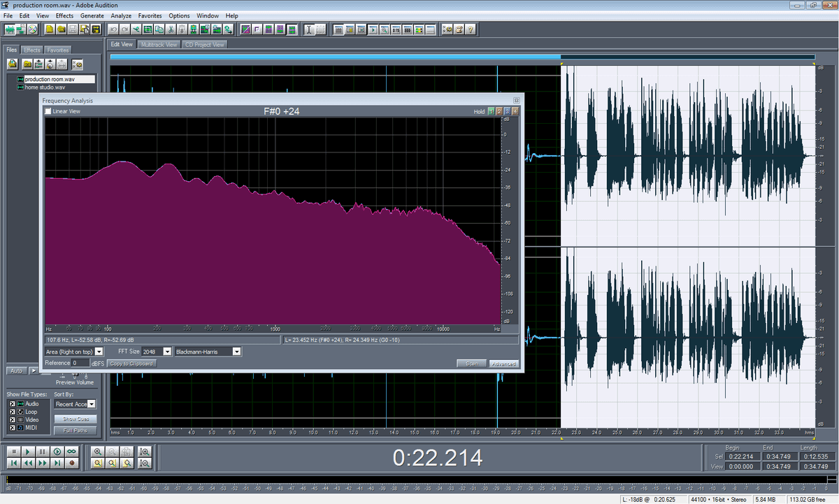Screen dimensions: 839x504
Task: Open the Favorites menu
Action: coord(150,15)
